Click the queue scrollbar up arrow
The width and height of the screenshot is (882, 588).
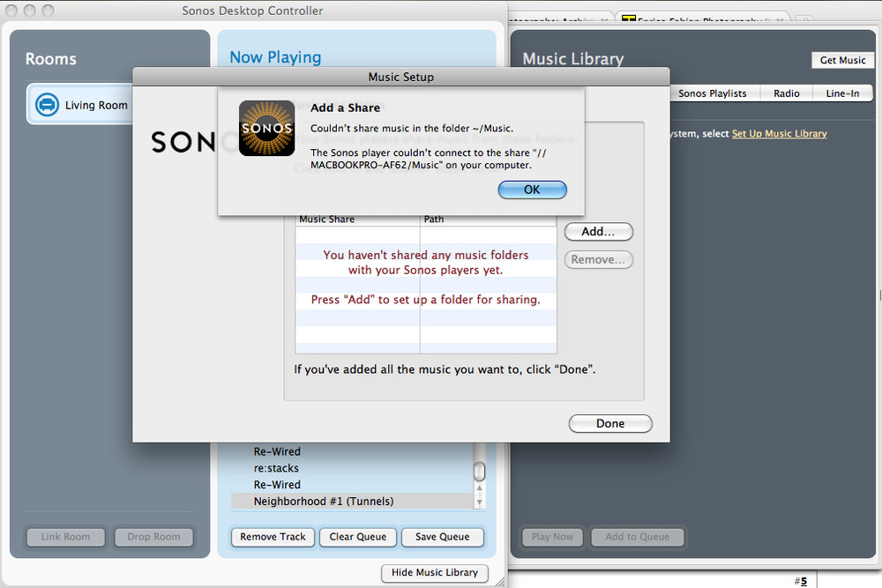(x=479, y=488)
